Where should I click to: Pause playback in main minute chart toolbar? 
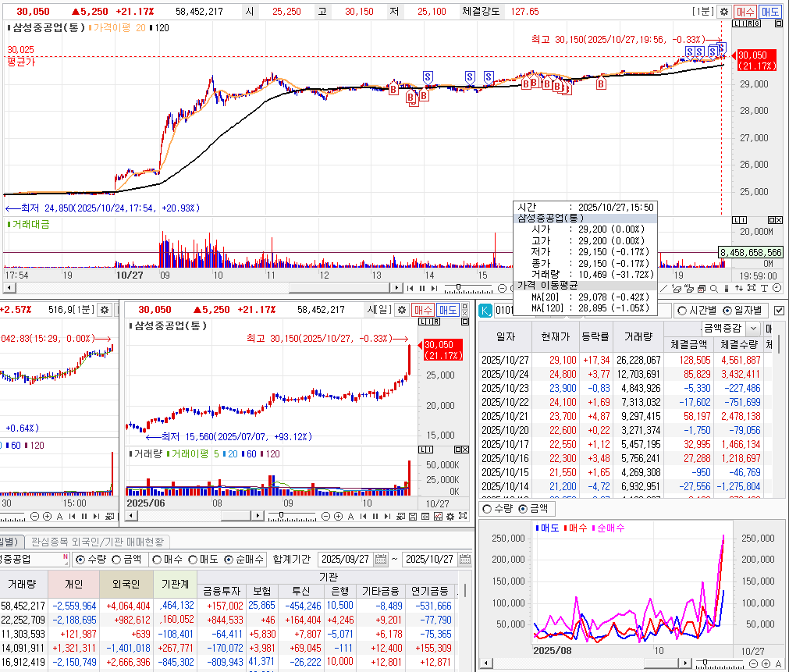tap(421, 288)
